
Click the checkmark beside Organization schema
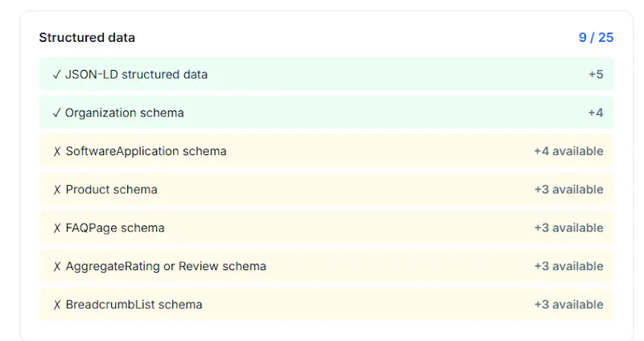[56, 113]
